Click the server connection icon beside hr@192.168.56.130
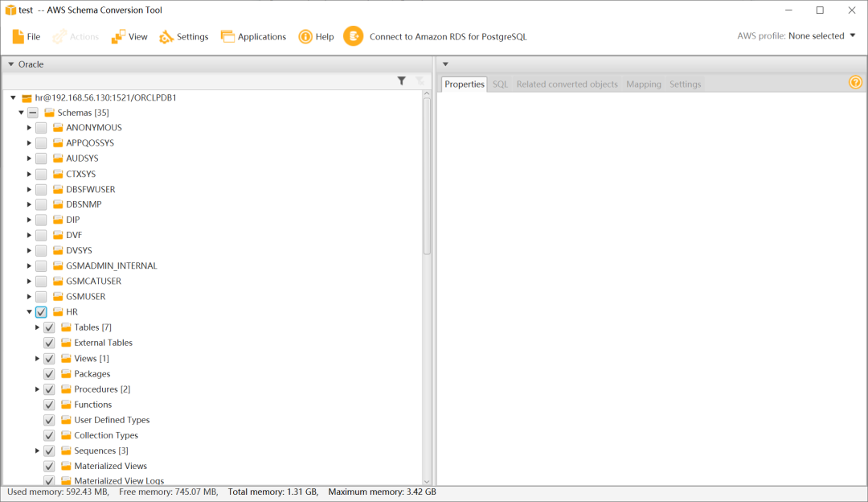The image size is (868, 502). (26, 98)
